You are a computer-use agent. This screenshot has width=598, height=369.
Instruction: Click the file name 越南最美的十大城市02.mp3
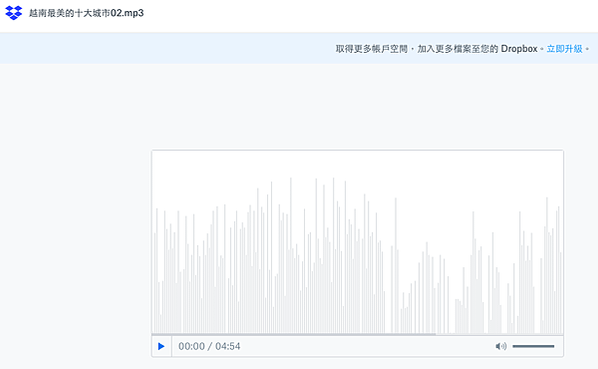[x=87, y=13]
